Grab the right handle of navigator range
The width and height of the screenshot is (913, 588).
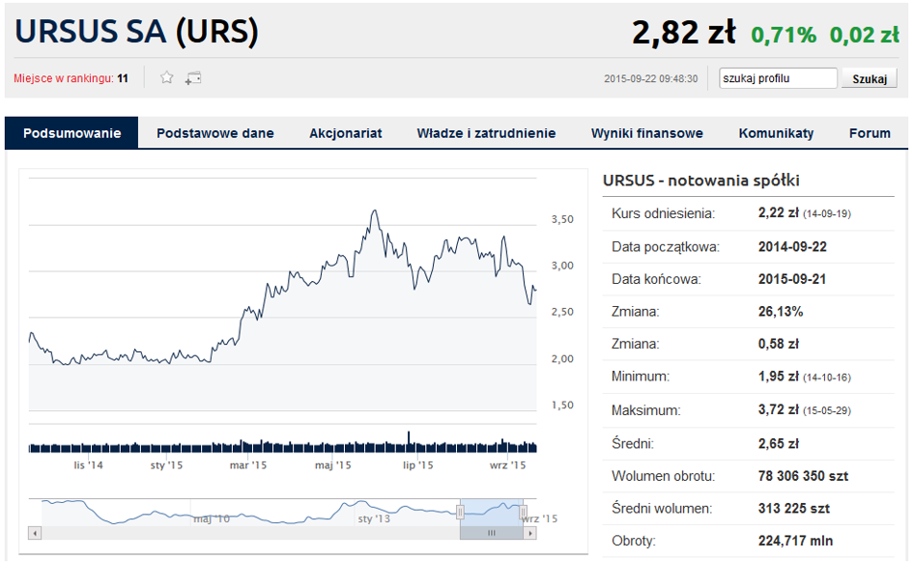[523, 513]
